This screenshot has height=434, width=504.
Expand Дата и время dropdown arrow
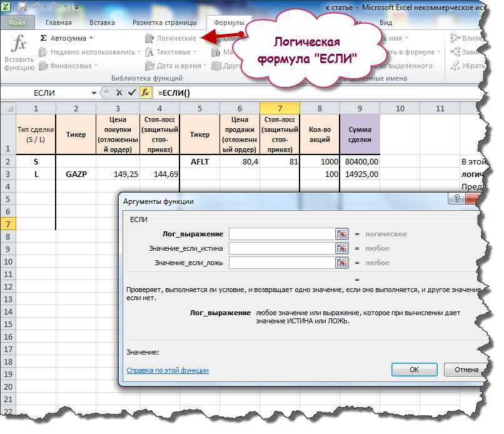(x=205, y=66)
